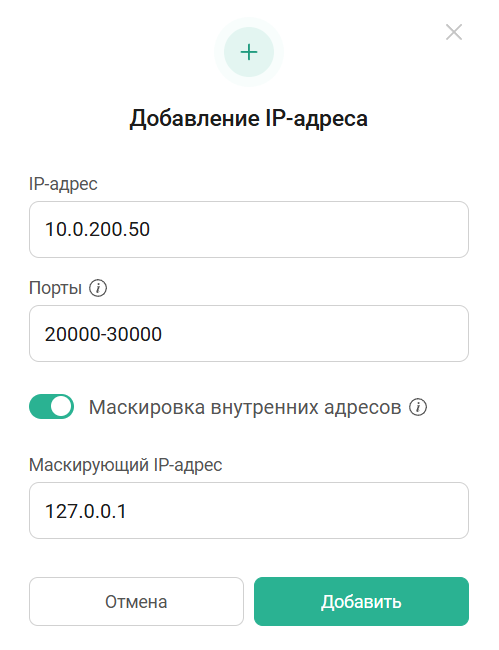Close the dialog with the X icon
Screen dimensions: 499x650
pyautogui.click(x=454, y=32)
